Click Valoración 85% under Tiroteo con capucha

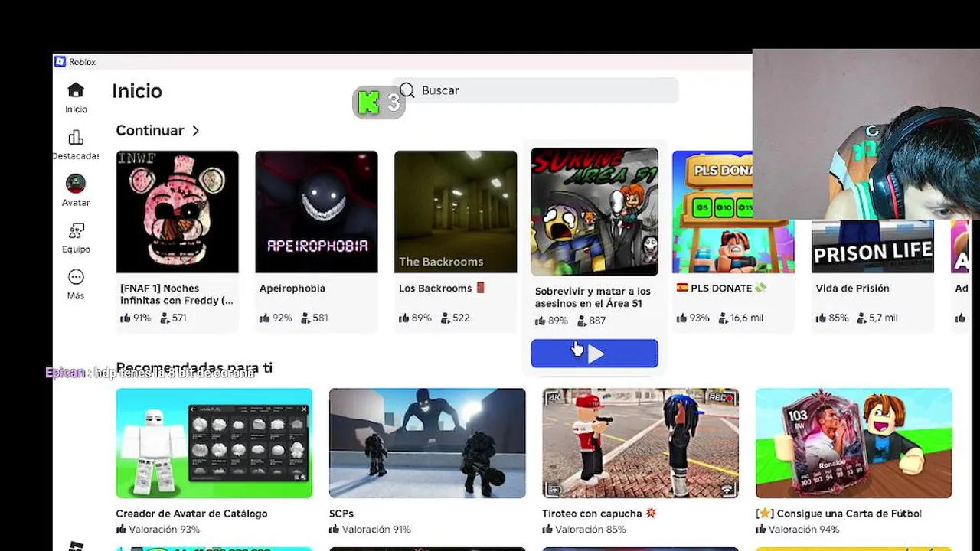[584, 530]
